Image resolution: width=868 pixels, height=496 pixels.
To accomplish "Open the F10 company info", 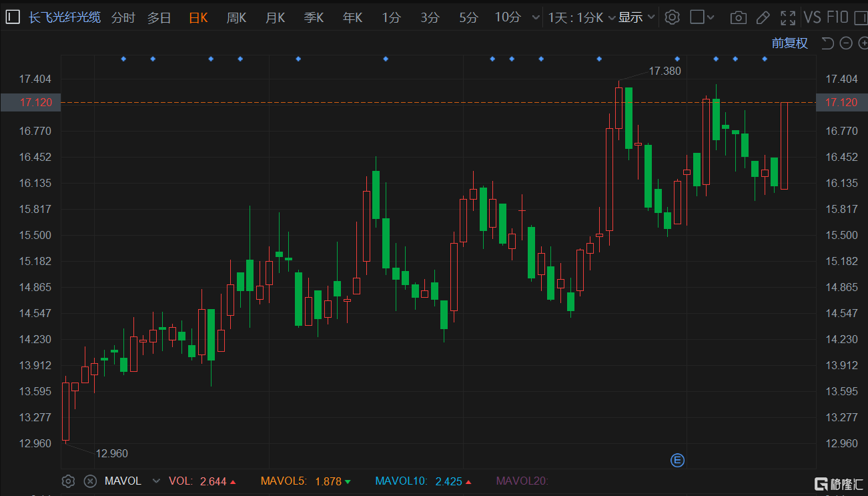I will 837,17.
